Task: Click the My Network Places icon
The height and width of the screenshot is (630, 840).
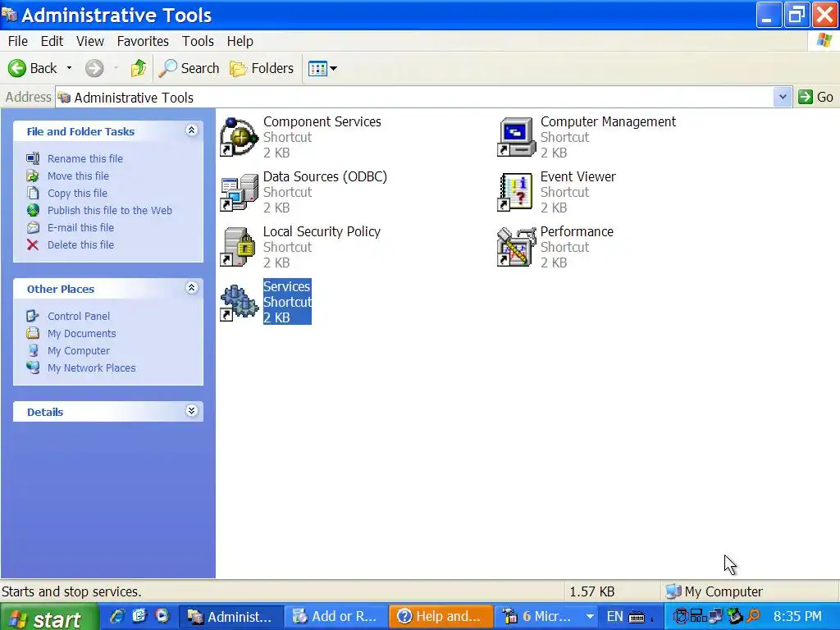Action: click(x=33, y=367)
